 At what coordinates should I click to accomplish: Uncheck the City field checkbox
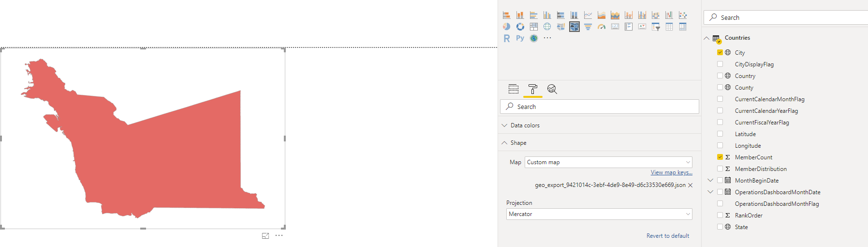[x=720, y=52]
